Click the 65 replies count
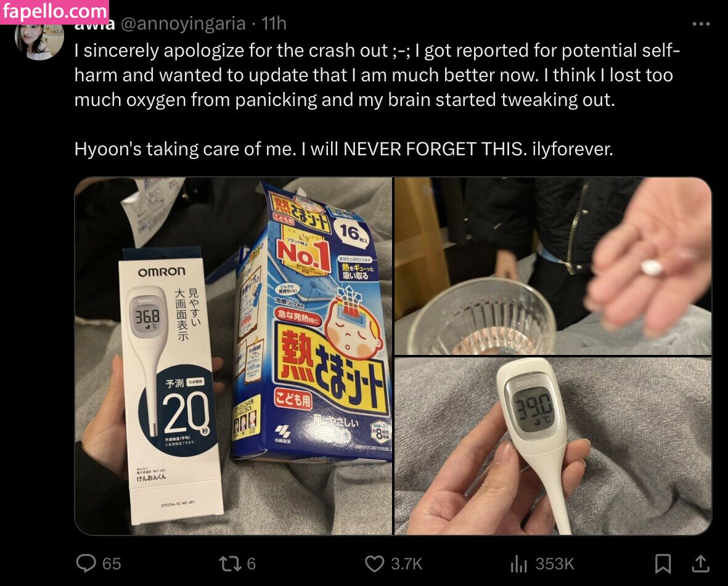This screenshot has height=586, width=728. [112, 564]
